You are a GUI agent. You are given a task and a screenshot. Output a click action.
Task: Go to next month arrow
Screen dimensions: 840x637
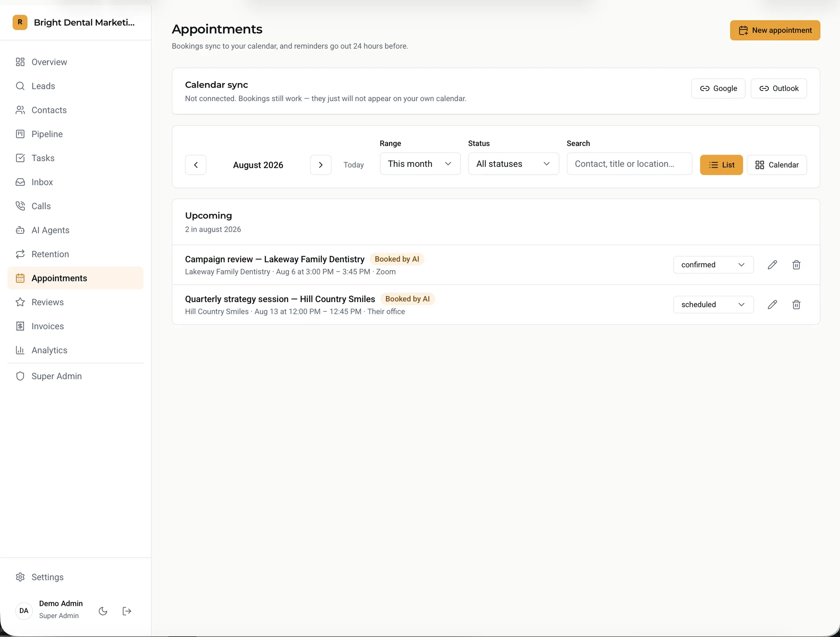[321, 165]
